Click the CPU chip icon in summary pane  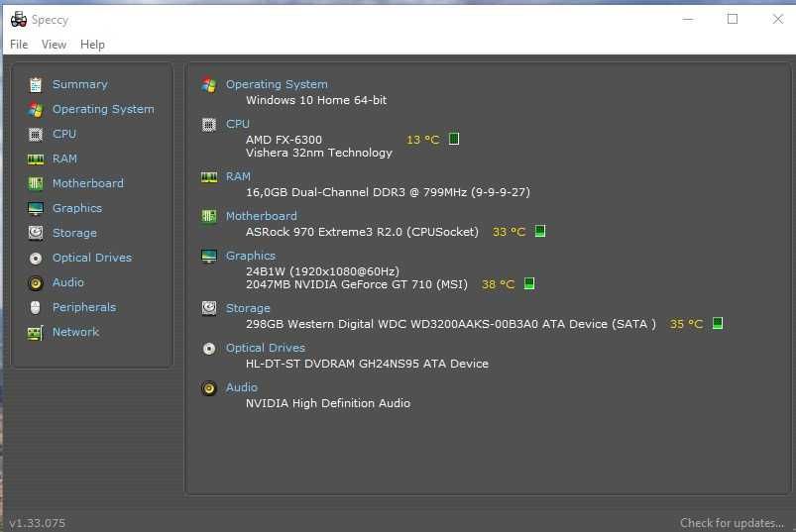point(208,125)
